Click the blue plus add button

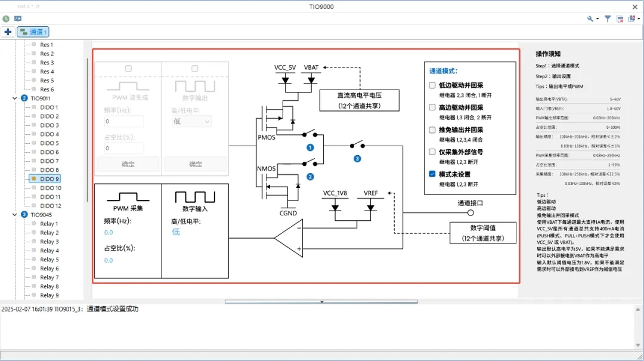8,32
